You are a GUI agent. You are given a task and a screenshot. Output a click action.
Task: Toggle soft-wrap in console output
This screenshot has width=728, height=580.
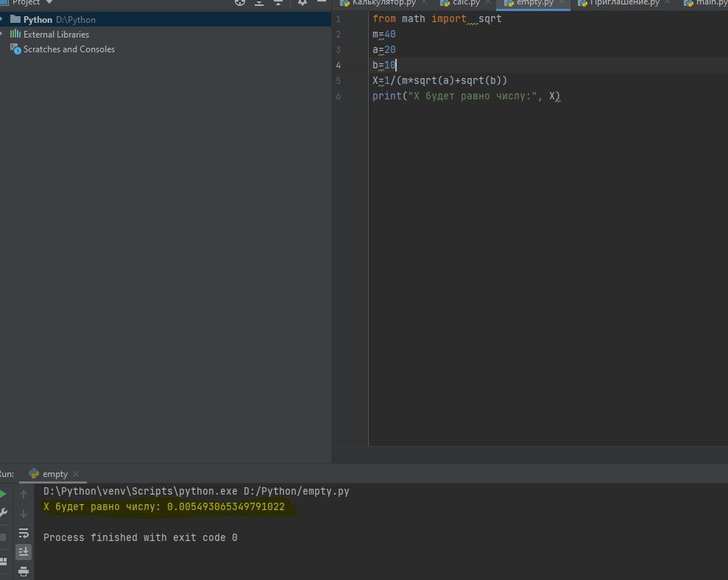click(24, 533)
